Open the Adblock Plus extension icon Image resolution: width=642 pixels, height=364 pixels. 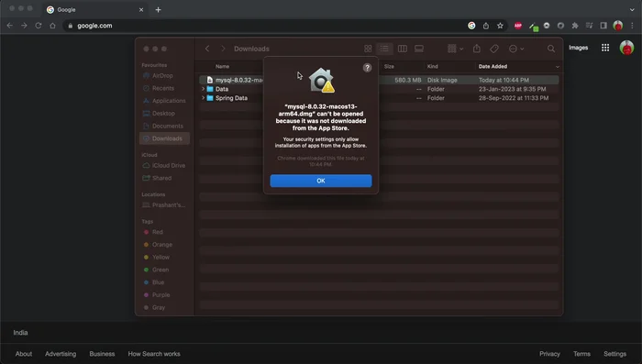(x=518, y=26)
